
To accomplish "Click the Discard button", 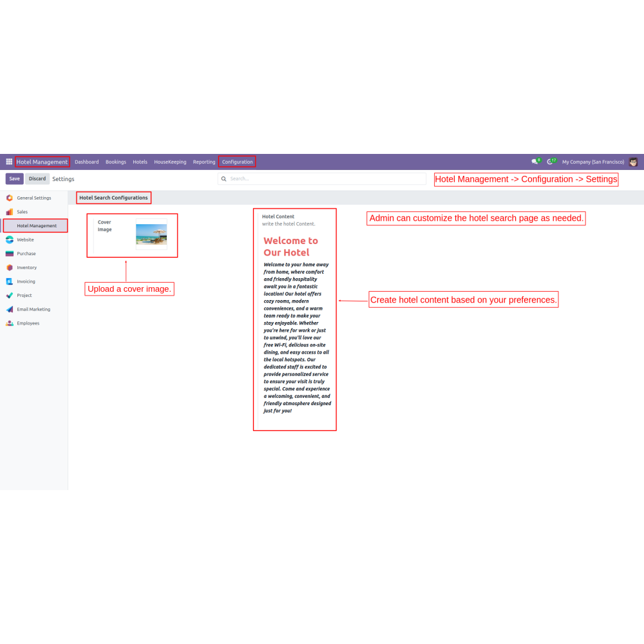I will [37, 178].
